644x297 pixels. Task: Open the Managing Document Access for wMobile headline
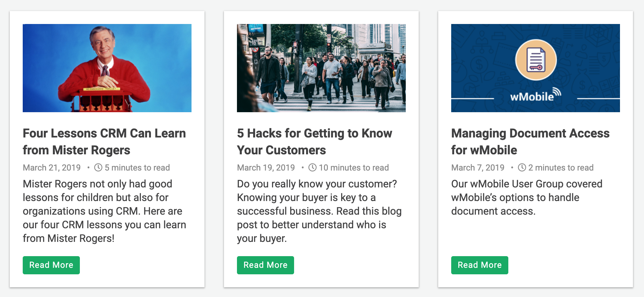point(530,142)
